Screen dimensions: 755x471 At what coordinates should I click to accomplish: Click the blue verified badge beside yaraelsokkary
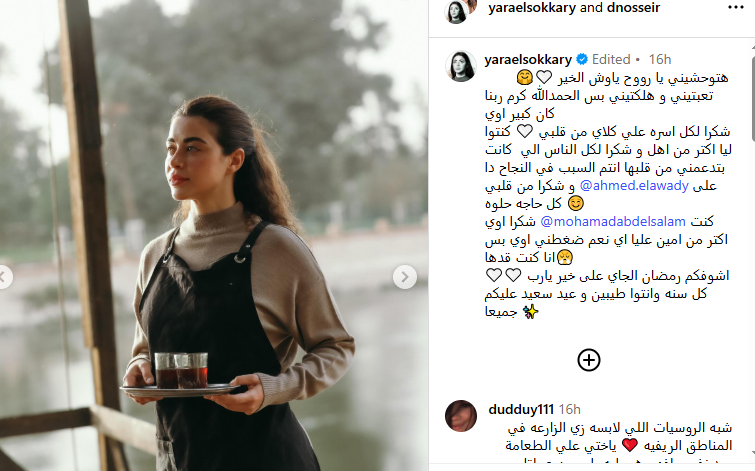582,59
